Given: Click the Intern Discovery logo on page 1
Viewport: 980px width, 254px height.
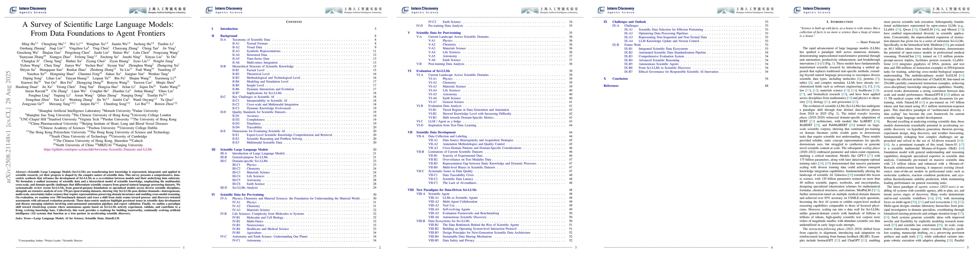Looking at the screenshot, I should click(x=28, y=10).
